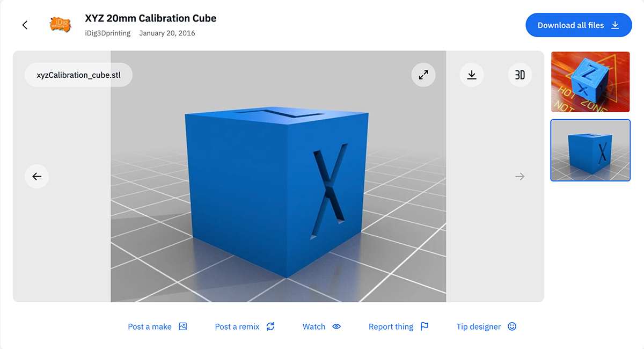Screen dimensions: 644x349
Task: Click the Post a make link
Action: (150, 326)
